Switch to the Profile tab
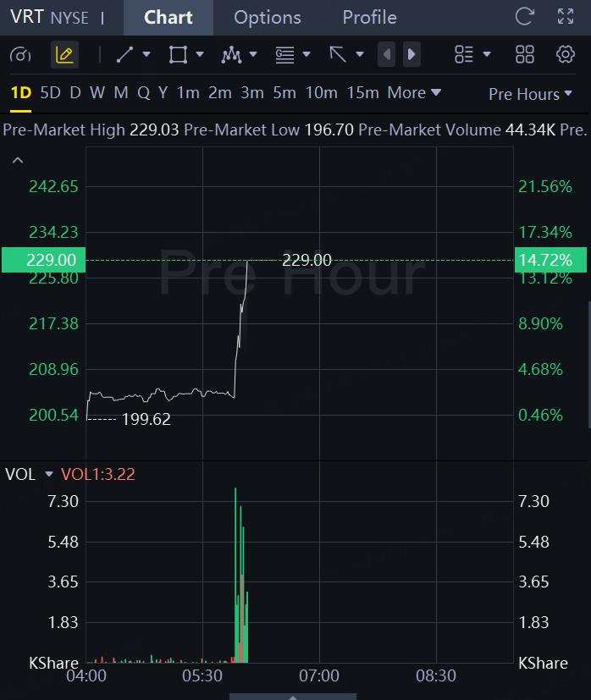 tap(369, 18)
